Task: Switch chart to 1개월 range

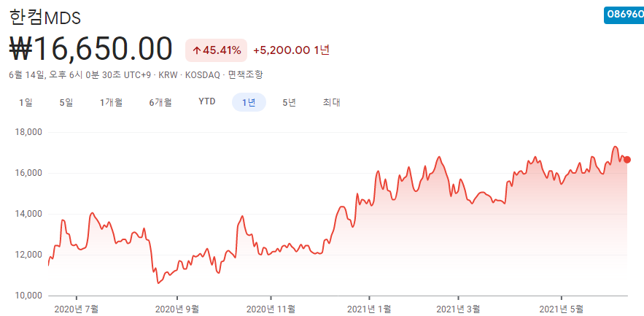Action: tap(111, 102)
